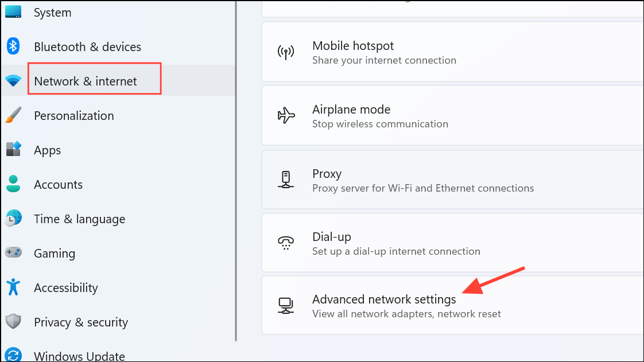Open Advanced network settings

coord(453,305)
